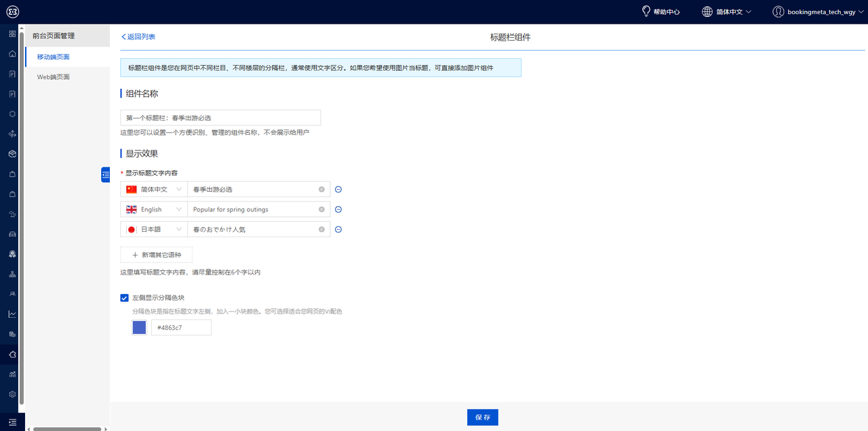The height and width of the screenshot is (431, 868).
Task: Open the blue #4863c7 color swatch
Action: [x=139, y=327]
